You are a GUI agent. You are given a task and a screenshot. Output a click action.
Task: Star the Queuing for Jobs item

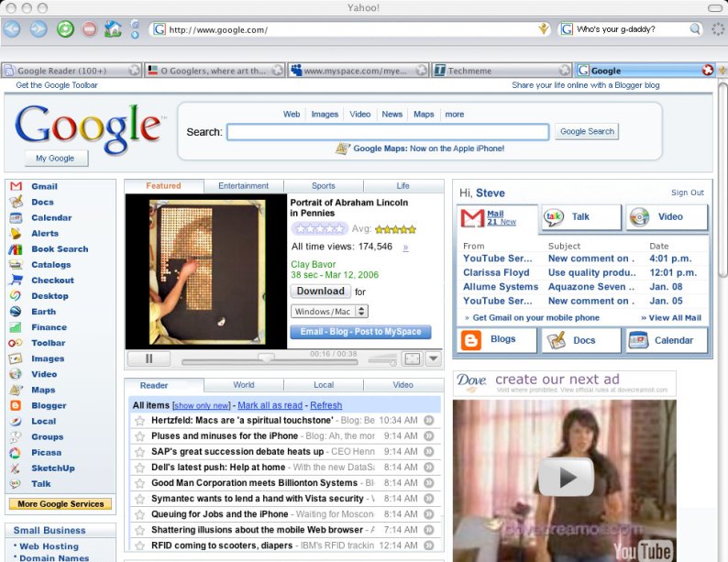tap(139, 514)
